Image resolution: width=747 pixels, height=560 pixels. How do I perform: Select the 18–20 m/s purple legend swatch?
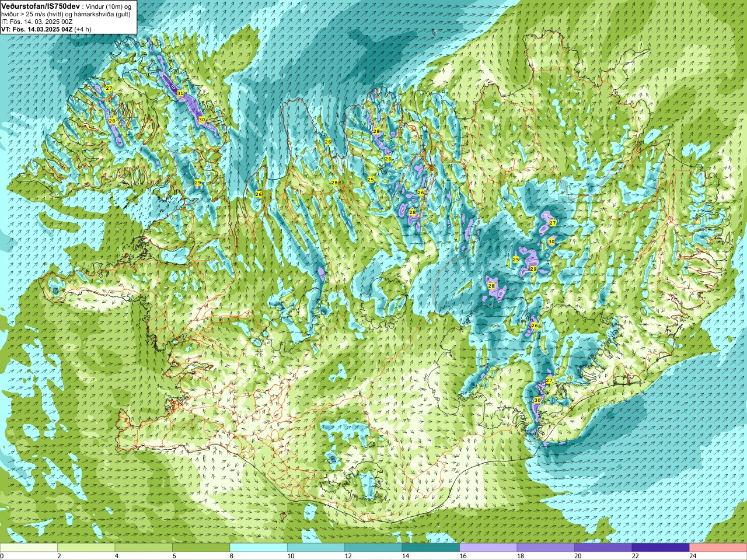(546, 548)
